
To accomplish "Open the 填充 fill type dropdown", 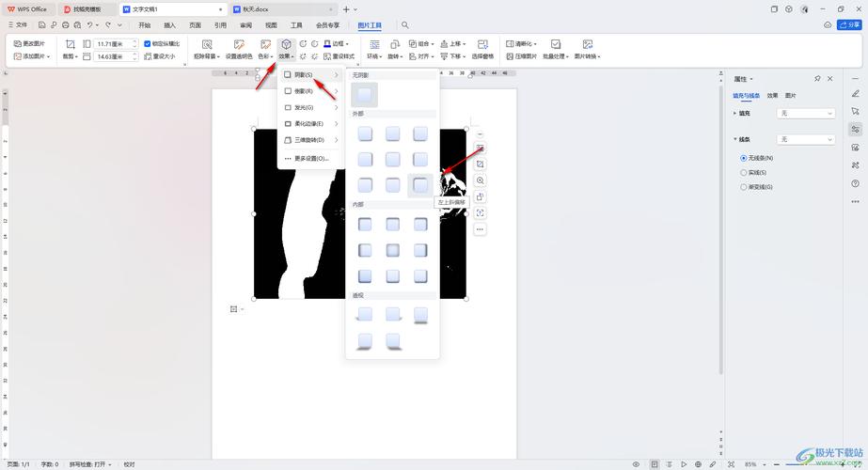I will point(806,113).
